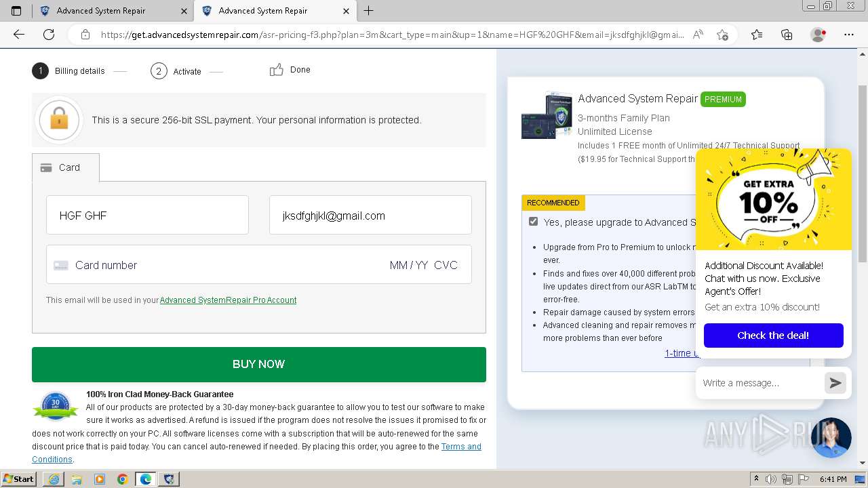Open Read aloud in address bar
The width and height of the screenshot is (868, 488).
698,35
